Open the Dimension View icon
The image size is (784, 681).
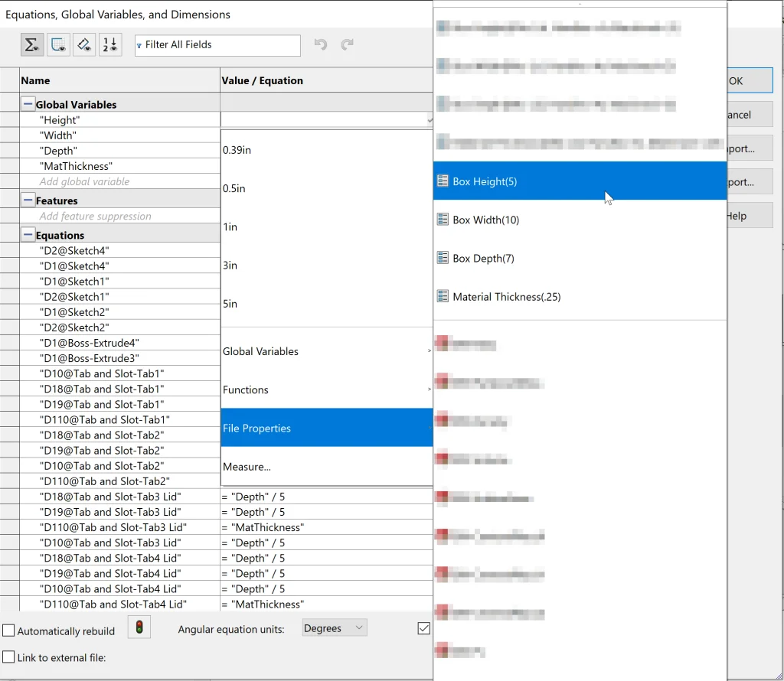click(x=84, y=45)
